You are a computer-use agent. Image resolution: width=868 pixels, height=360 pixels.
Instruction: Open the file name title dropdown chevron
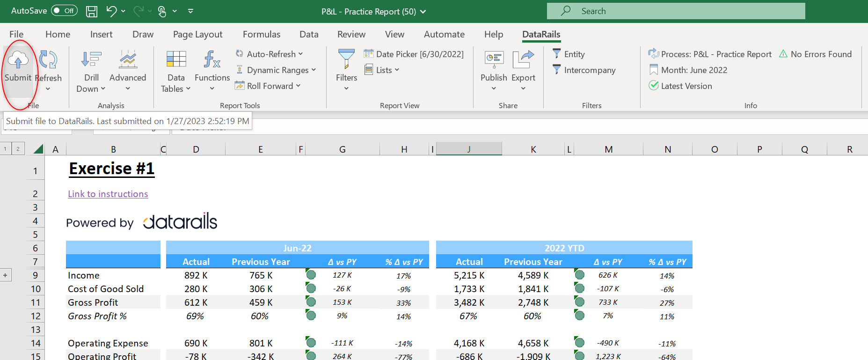pos(423,12)
